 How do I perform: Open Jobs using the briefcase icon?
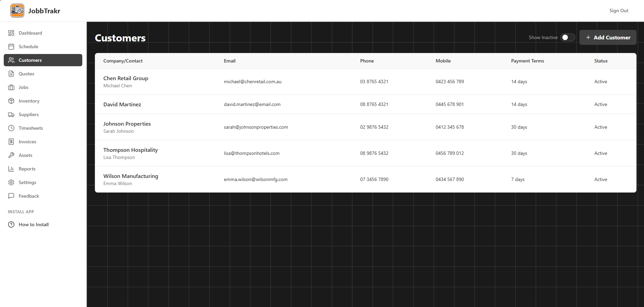(11, 87)
